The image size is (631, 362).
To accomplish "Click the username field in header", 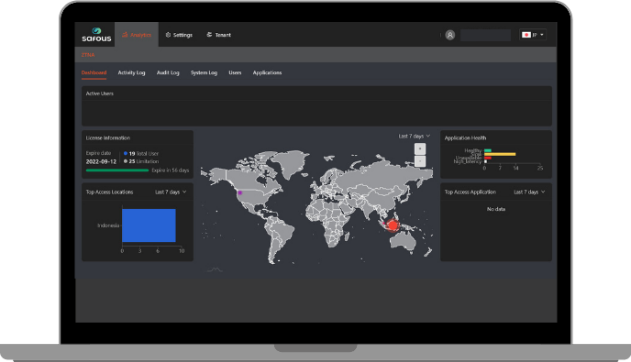I will tap(485, 35).
